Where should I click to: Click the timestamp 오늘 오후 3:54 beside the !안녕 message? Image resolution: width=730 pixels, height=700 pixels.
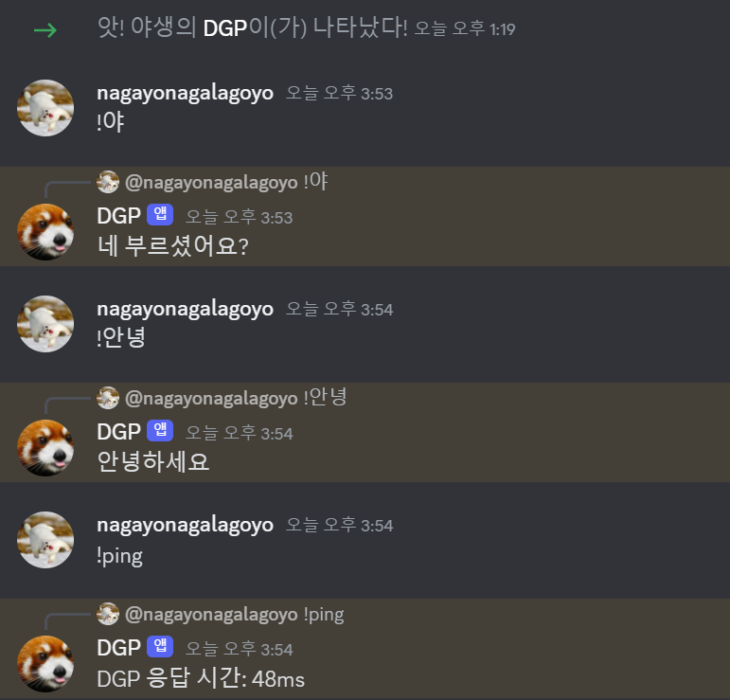pos(339,309)
